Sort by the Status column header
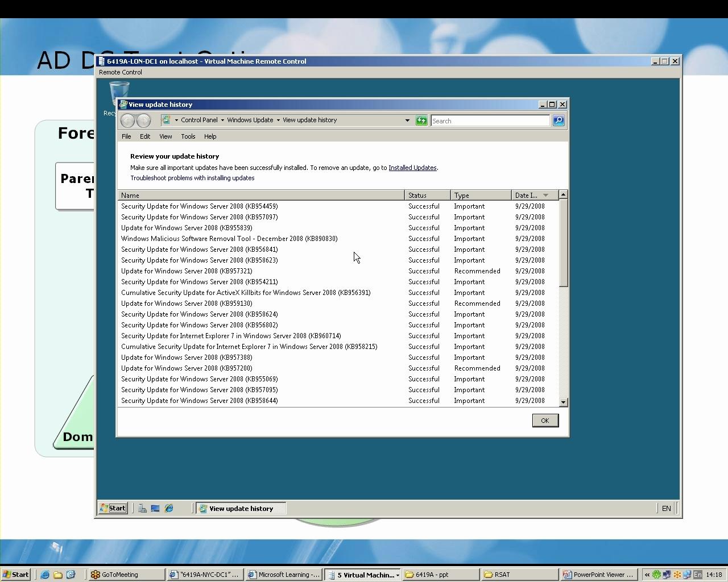Screen dimensions: 728x582 (x=427, y=195)
